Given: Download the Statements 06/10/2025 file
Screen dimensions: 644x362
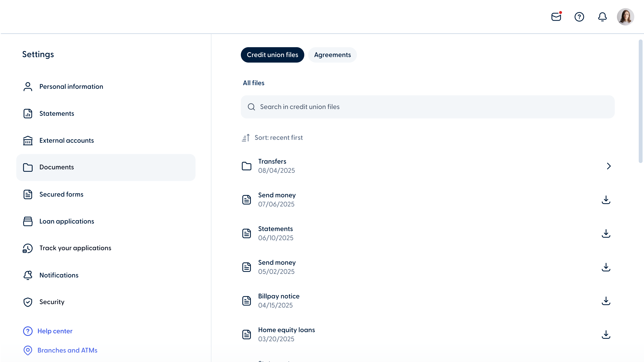Looking at the screenshot, I should (x=606, y=233).
